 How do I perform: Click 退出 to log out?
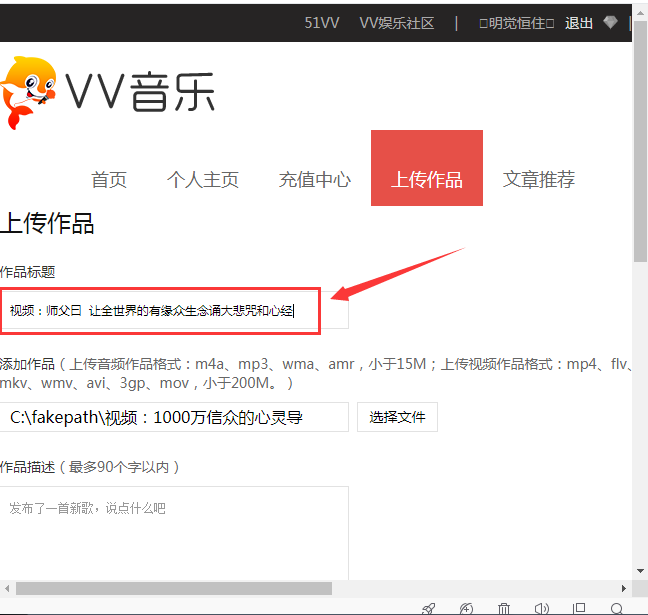tap(579, 23)
